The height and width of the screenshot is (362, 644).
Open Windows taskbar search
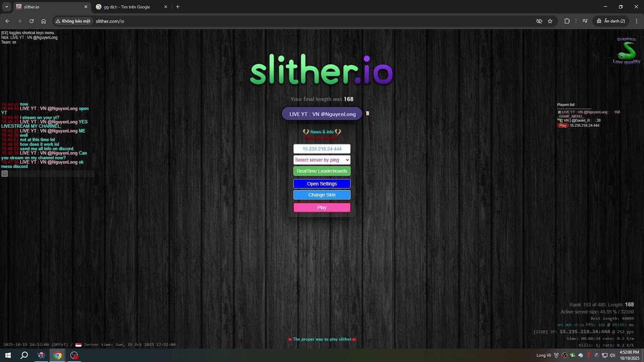tap(24, 355)
